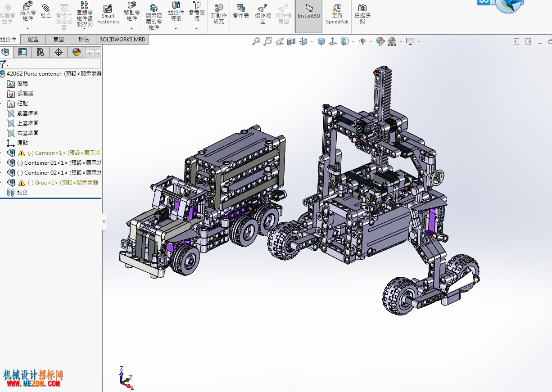
Task: Click Zoom to Area icon
Action: pos(268,41)
